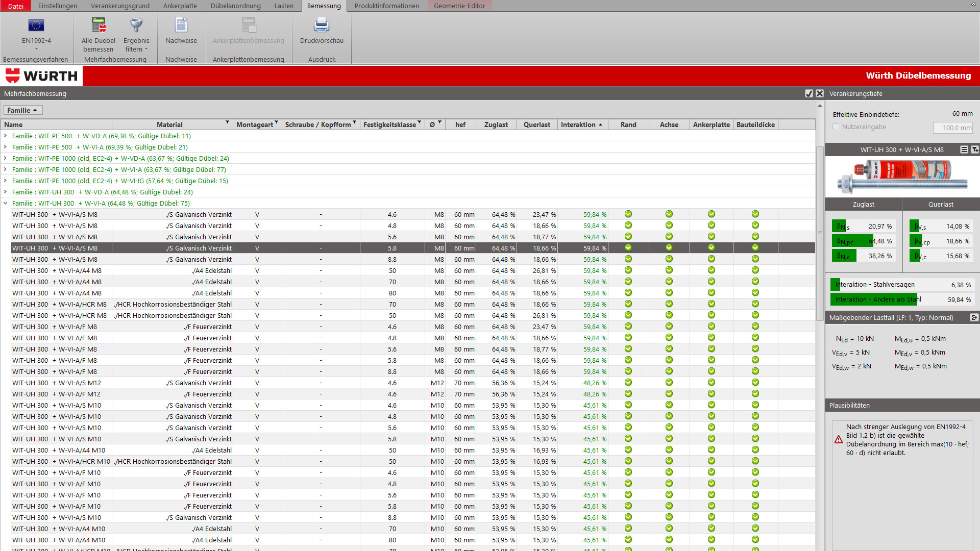Viewport: 980px width, 551px height.
Task: Click add-filter funnel icon next to WIT-UH 300 title
Action: [x=974, y=149]
